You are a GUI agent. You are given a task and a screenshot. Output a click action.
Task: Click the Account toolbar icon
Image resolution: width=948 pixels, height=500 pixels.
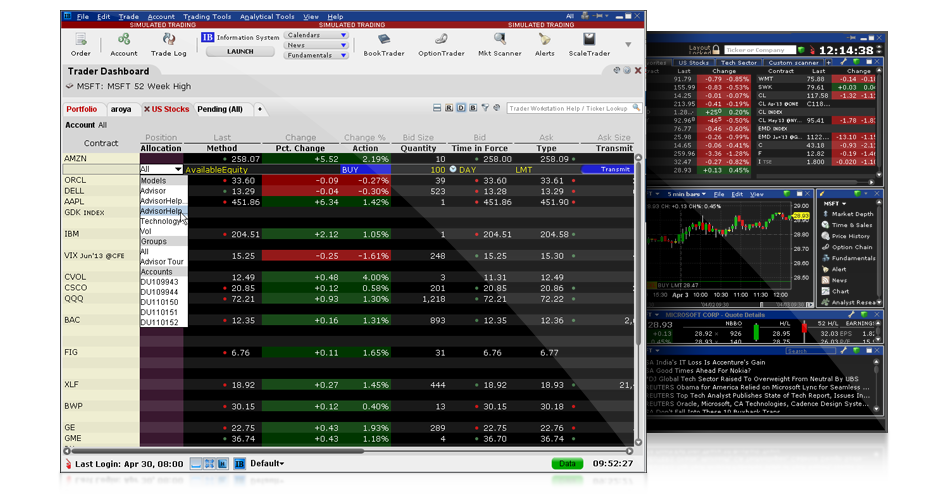tap(124, 42)
